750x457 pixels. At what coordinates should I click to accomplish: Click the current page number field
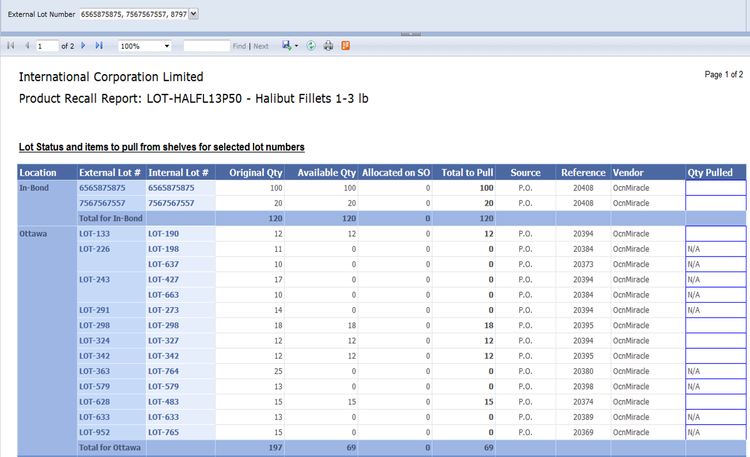(47, 46)
